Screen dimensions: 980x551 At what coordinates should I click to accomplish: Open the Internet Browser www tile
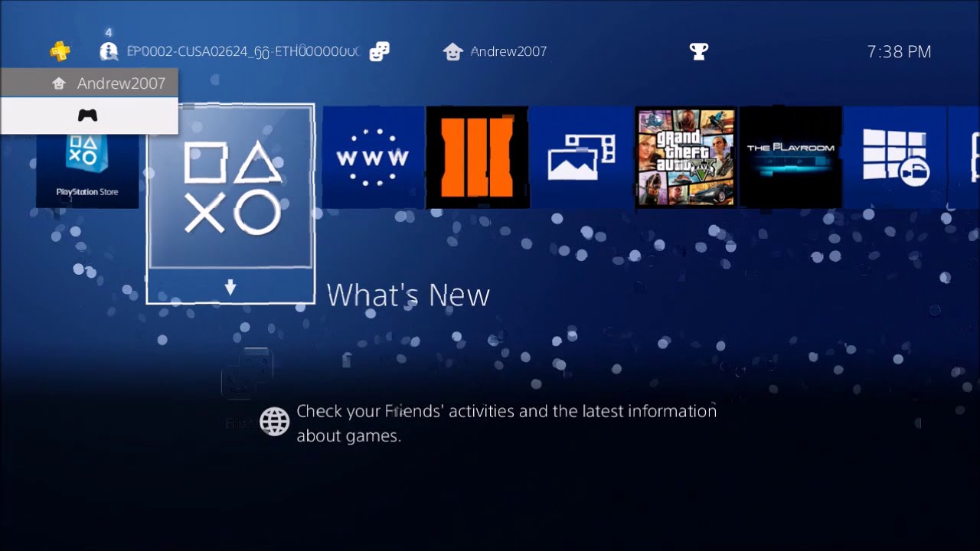coord(373,157)
